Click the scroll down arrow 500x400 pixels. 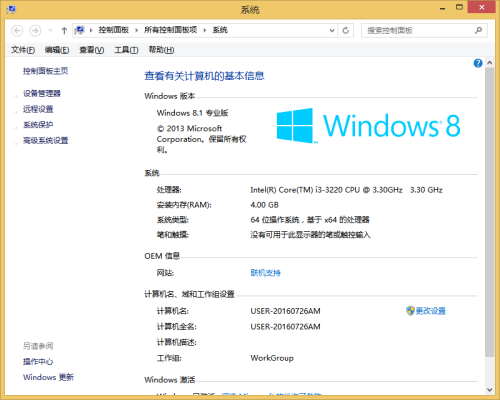point(489,389)
